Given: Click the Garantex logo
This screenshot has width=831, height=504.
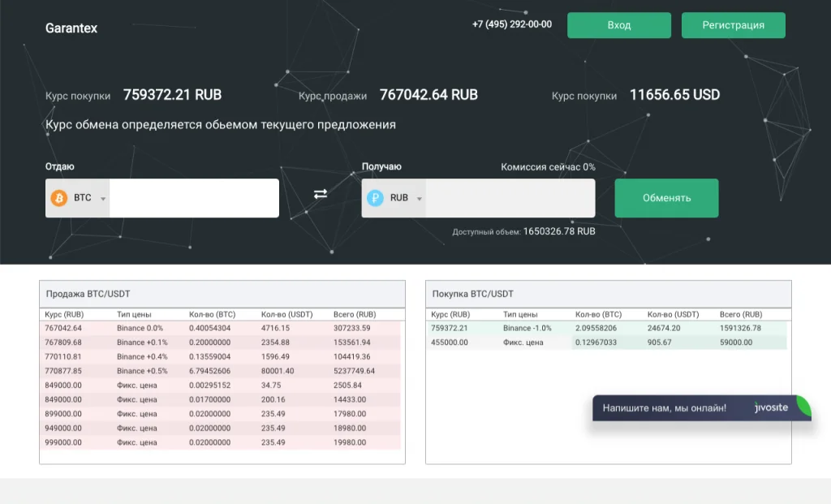Looking at the screenshot, I should pyautogui.click(x=71, y=28).
